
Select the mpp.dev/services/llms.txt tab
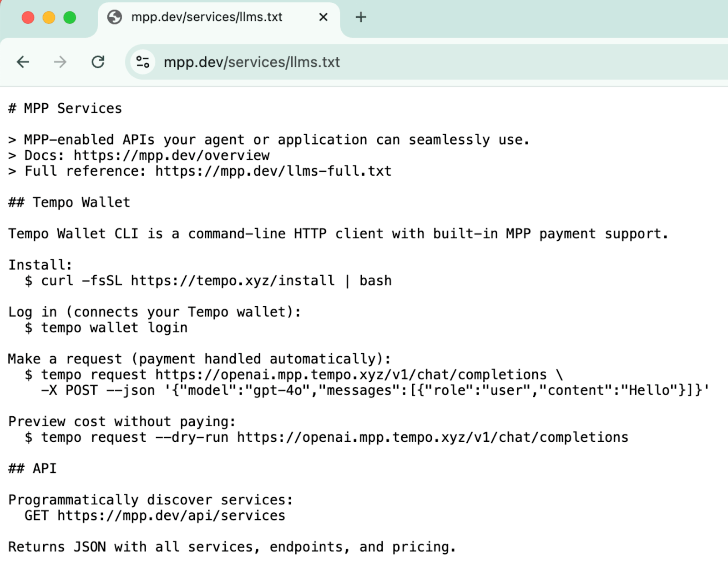pyautogui.click(x=219, y=18)
